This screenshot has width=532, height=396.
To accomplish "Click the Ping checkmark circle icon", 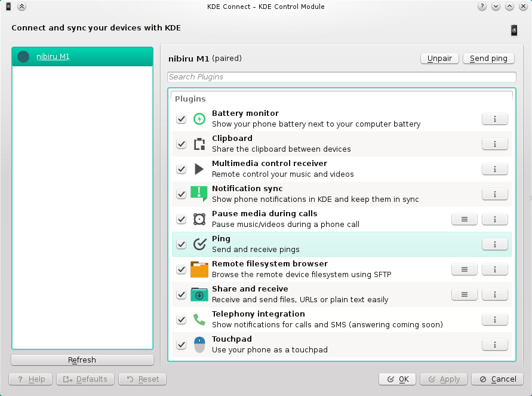I will (x=199, y=244).
